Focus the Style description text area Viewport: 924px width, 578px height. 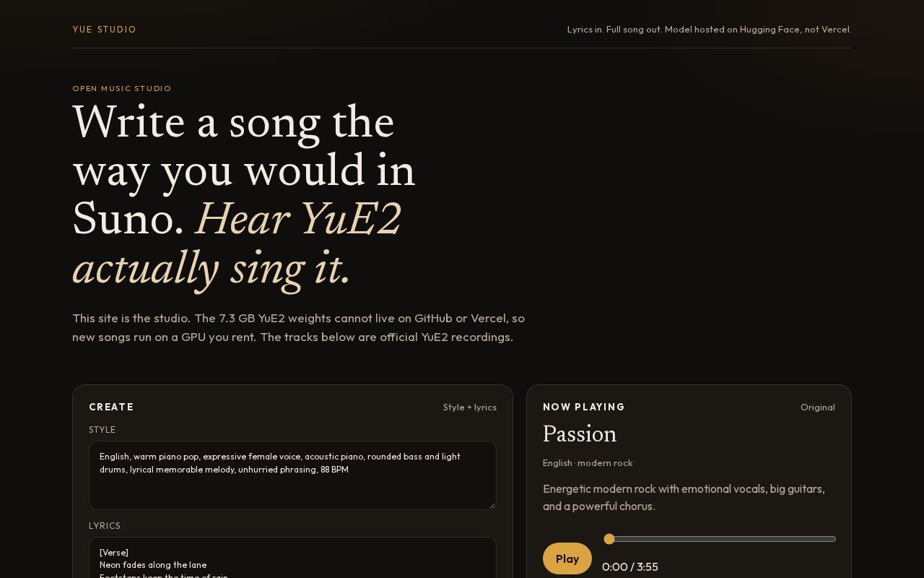[292, 475]
